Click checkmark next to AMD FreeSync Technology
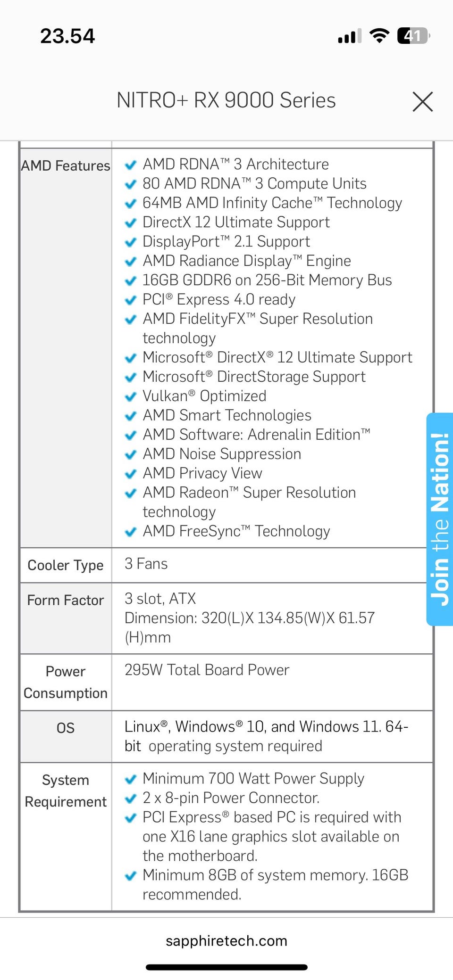The width and height of the screenshot is (453, 980). [130, 532]
